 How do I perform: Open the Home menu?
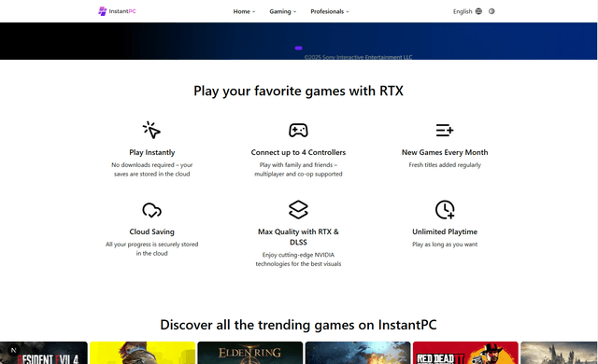(x=244, y=11)
